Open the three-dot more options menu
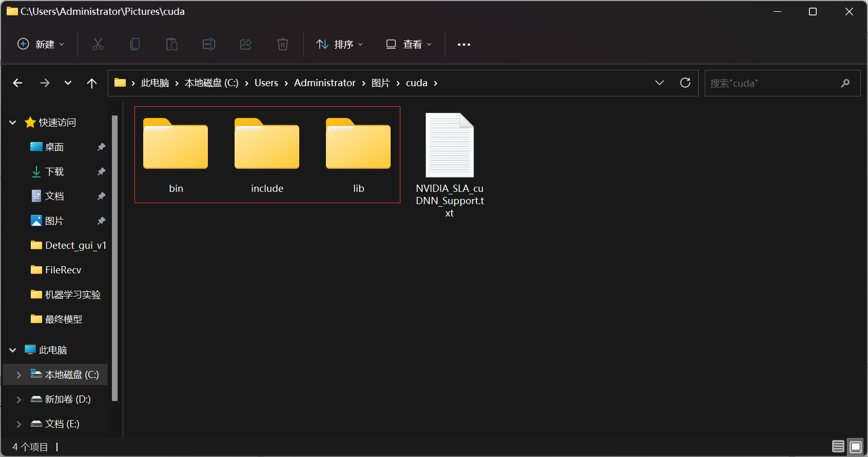The width and height of the screenshot is (868, 457). 464,45
